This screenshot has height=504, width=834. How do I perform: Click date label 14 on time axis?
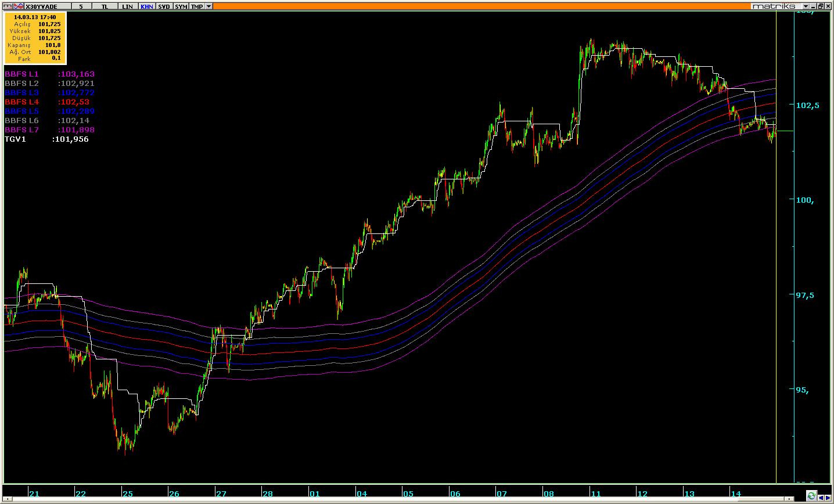pos(736,494)
